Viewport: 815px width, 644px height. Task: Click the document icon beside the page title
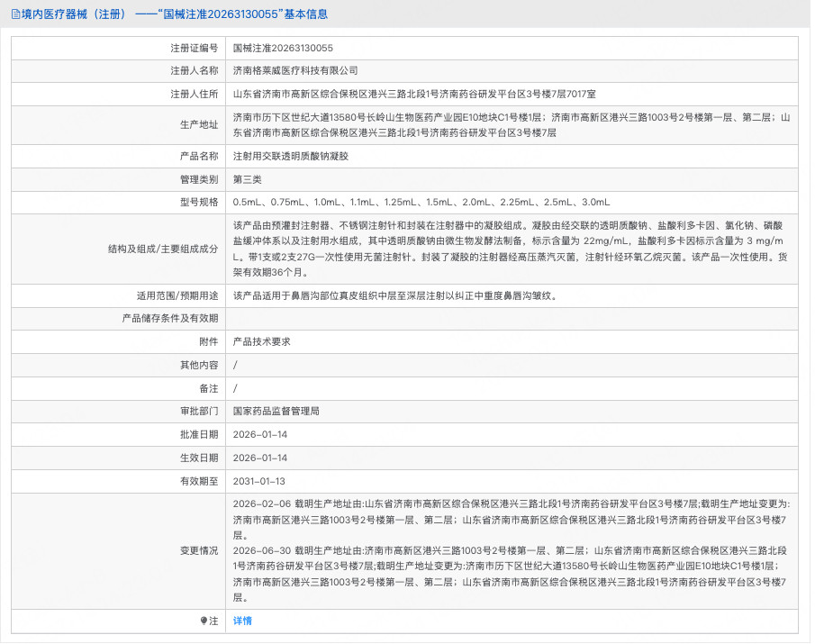tap(15, 14)
